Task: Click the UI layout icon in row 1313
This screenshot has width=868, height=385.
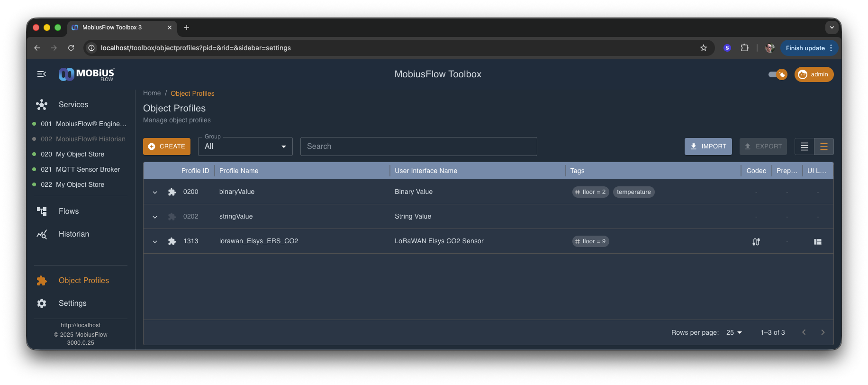Action: (x=817, y=242)
